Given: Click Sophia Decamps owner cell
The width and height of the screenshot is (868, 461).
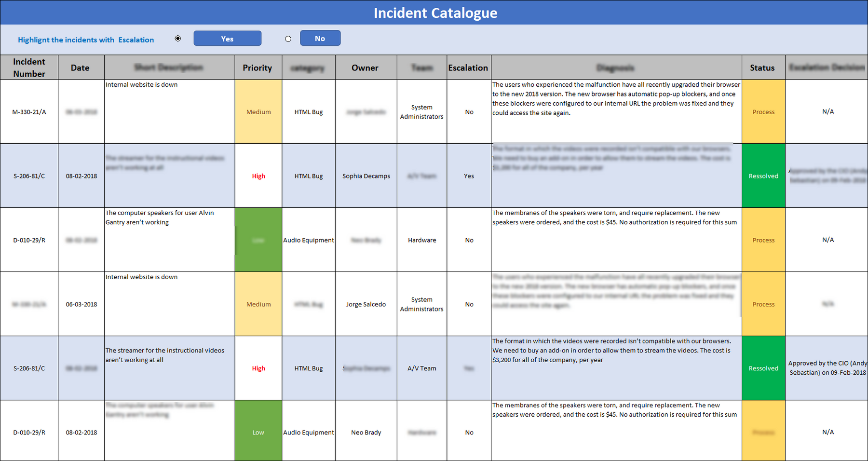Looking at the screenshot, I should (x=366, y=176).
